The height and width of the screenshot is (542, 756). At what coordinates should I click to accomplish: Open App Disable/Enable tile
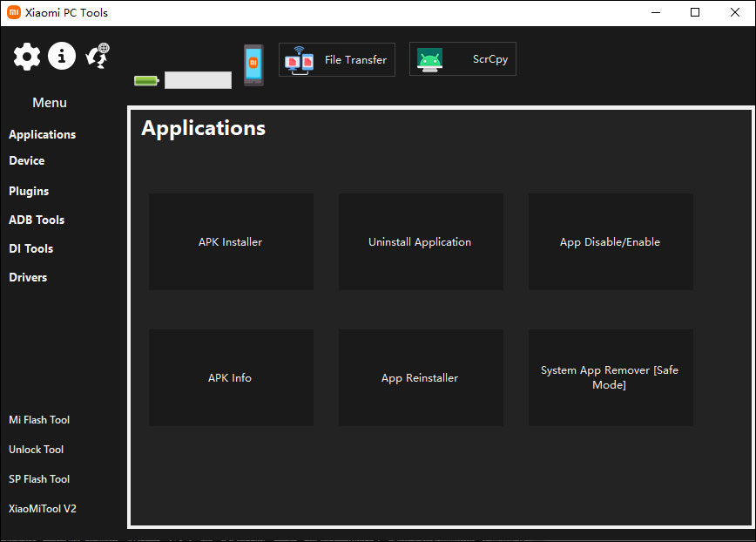pyautogui.click(x=610, y=241)
